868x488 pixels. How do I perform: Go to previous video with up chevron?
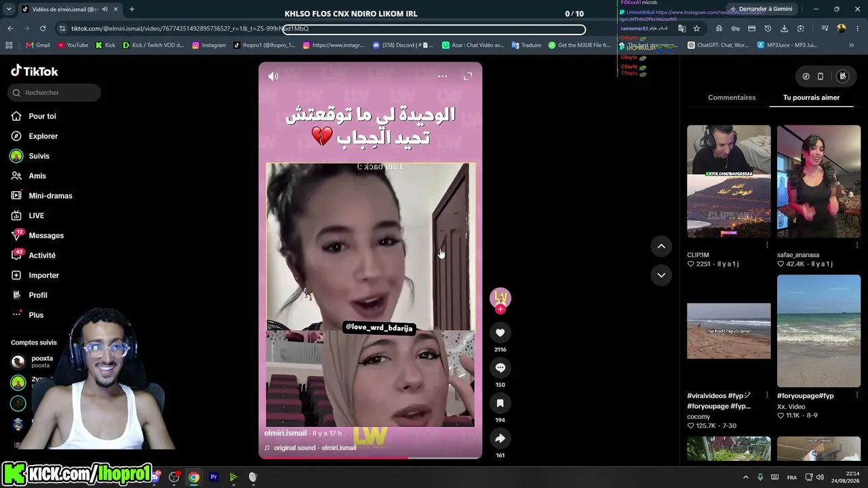[x=661, y=246]
